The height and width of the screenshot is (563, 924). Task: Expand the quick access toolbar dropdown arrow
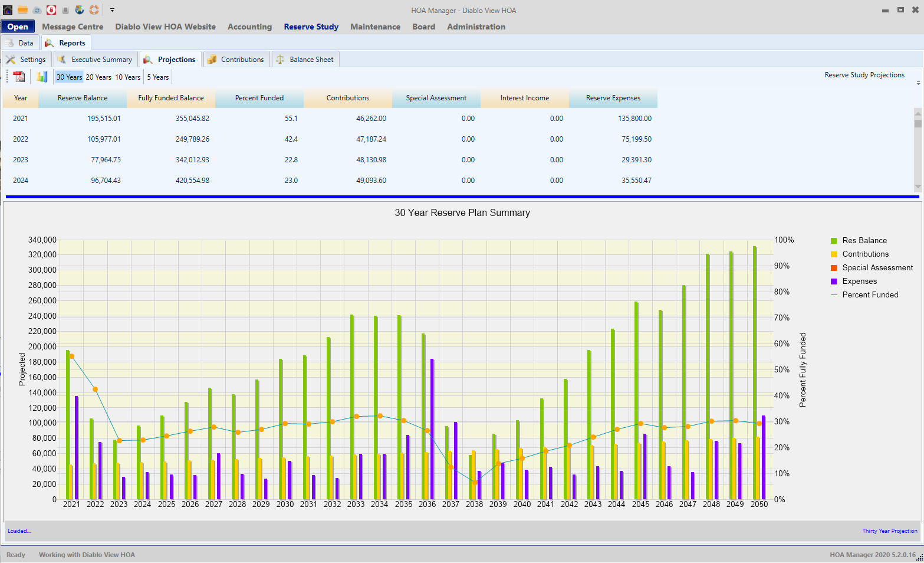pos(112,10)
